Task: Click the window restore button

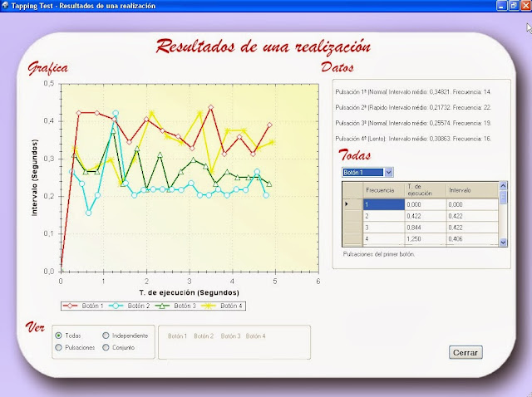Action: 514,6
